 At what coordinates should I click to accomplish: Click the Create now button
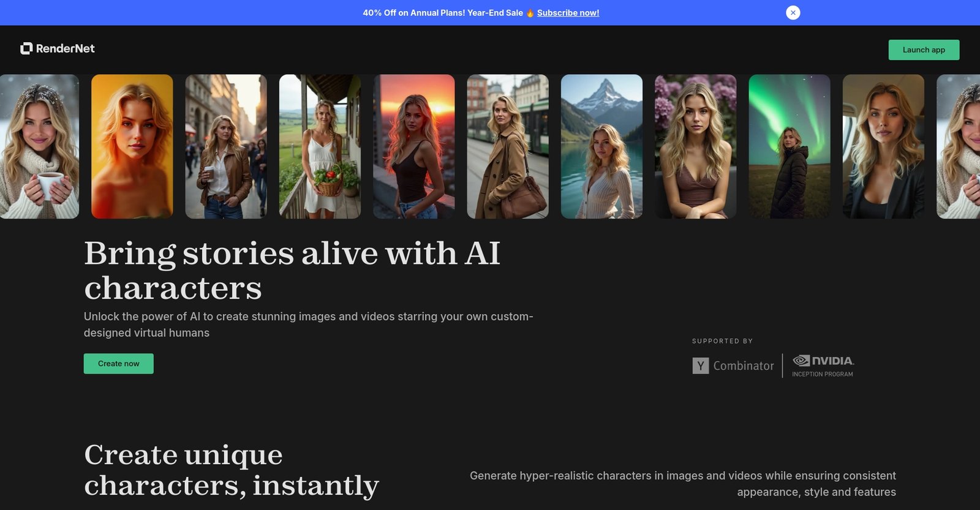(119, 364)
